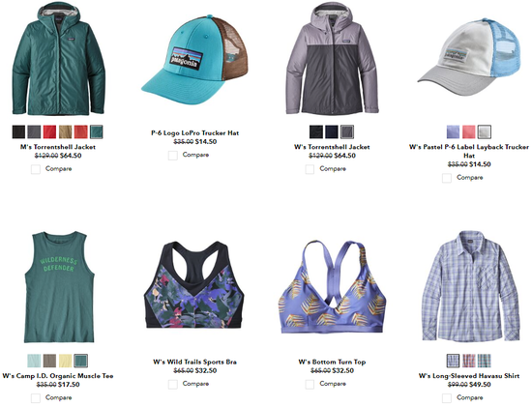
Task: Click the gray W's Torrentshell Jacket image
Action: [332, 58]
